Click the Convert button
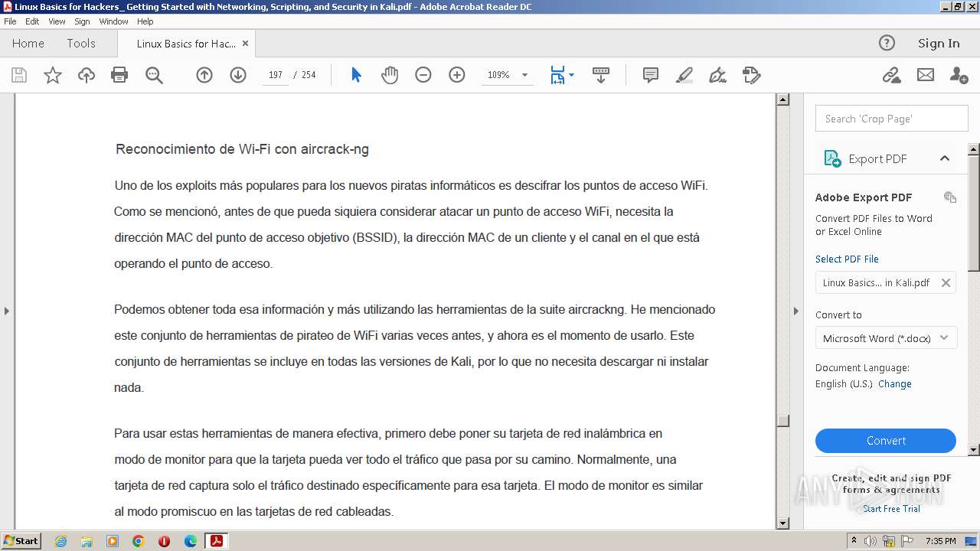This screenshot has width=980, height=551. (886, 441)
